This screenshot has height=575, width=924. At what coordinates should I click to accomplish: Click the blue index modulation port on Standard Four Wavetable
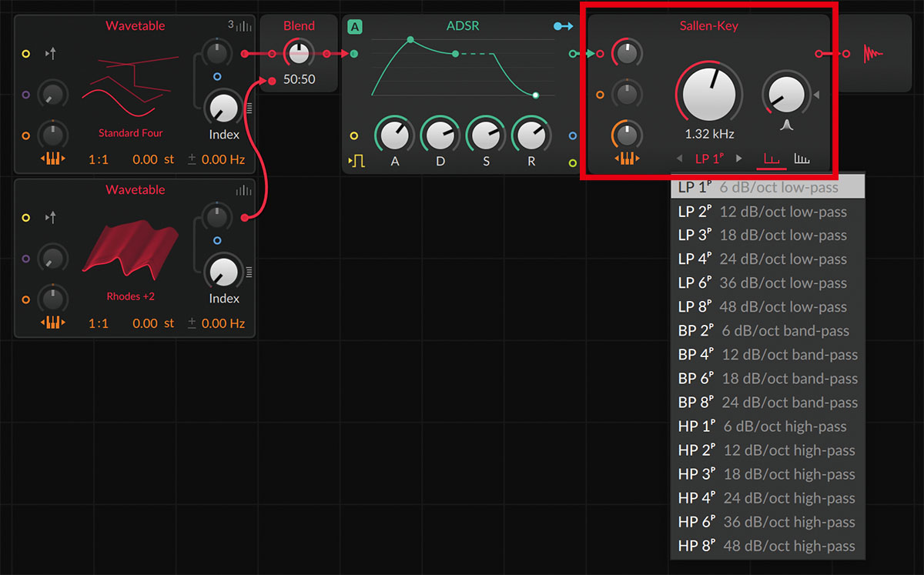[x=217, y=77]
